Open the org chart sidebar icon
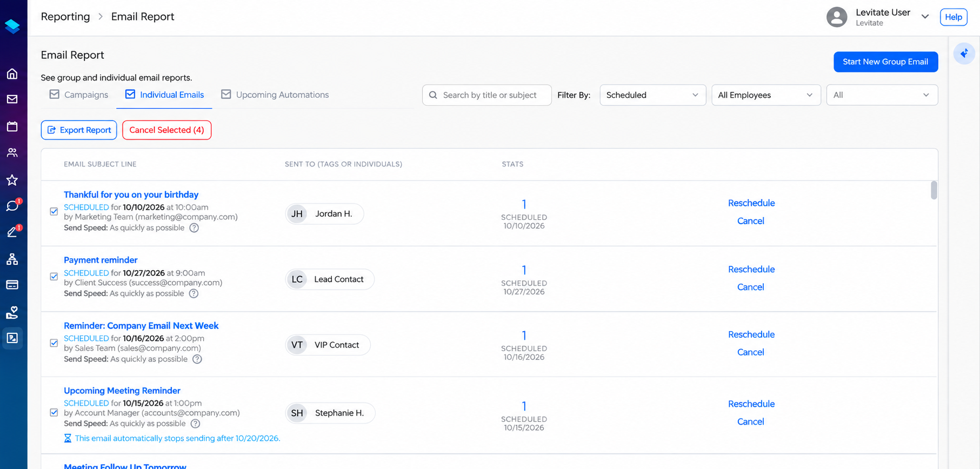980x469 pixels. pos(12,259)
